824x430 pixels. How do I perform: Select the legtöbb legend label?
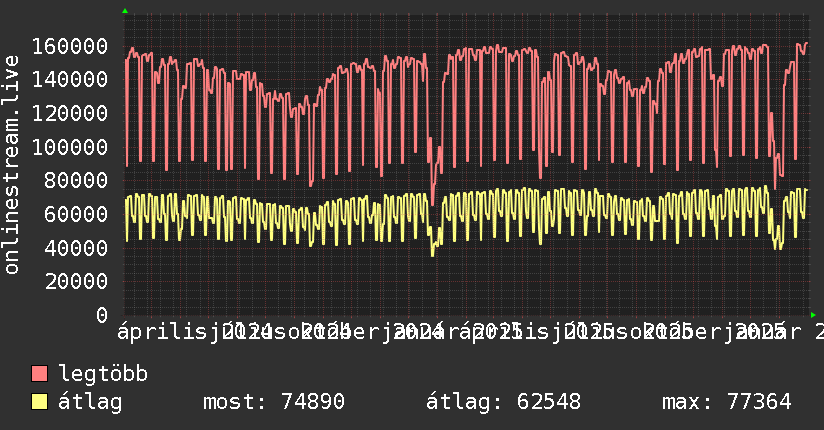pos(103,373)
